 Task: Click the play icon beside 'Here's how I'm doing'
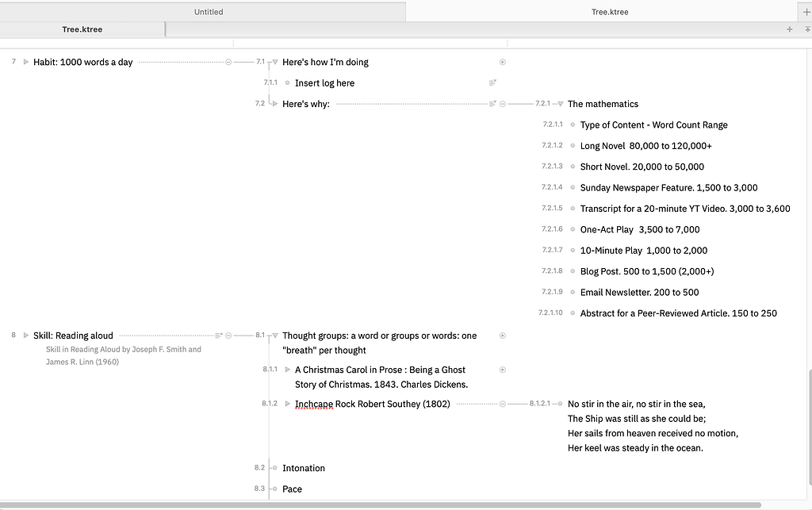(503, 62)
